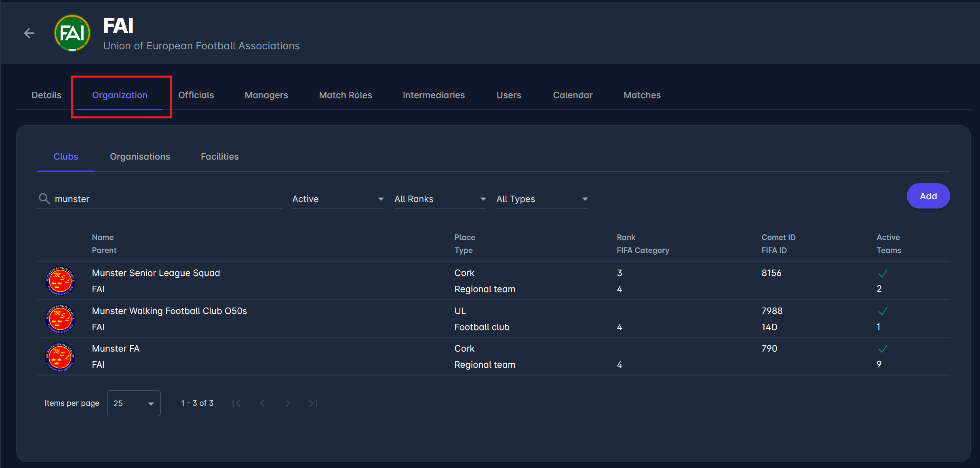Select the Organization tab
The width and height of the screenshot is (980, 468).
point(120,95)
